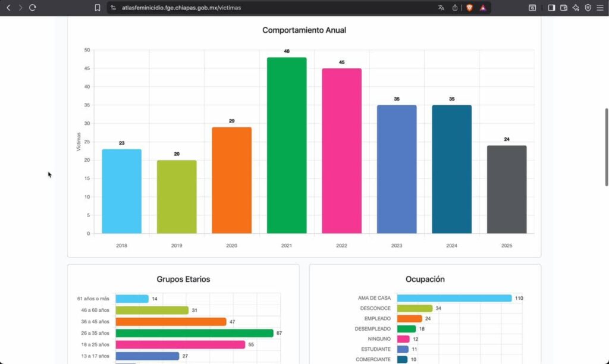
Task: Select the pink 2022 bar in annual chart
Action: coord(341,151)
